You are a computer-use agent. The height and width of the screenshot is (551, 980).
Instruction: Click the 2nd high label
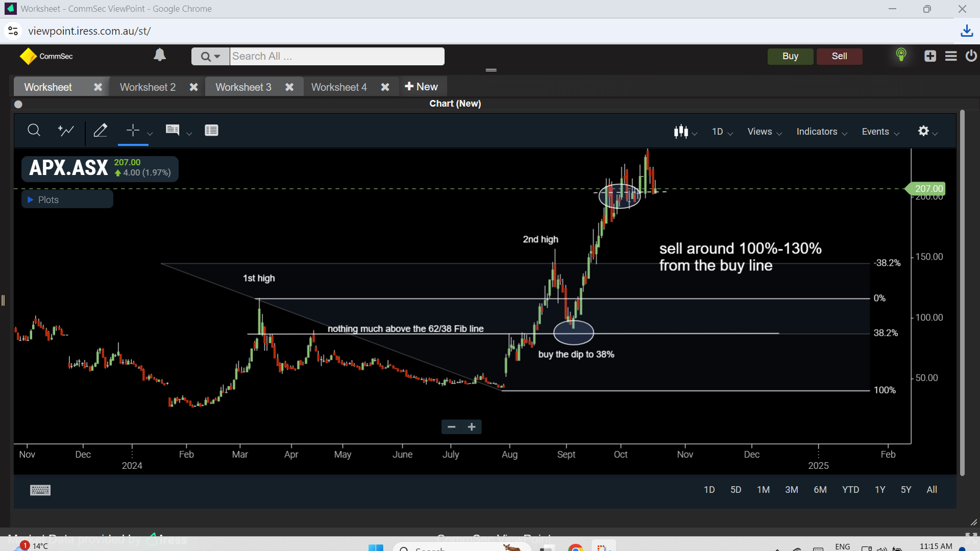tap(541, 239)
